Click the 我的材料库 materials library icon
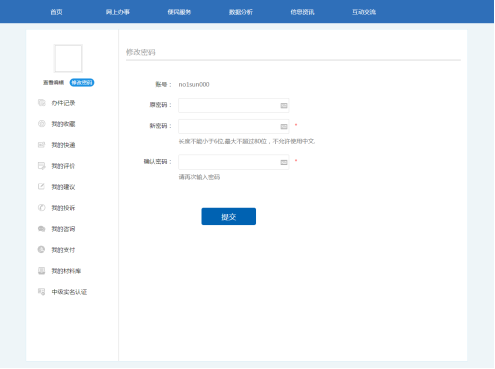Viewport: 495px width, 369px height. 41,271
